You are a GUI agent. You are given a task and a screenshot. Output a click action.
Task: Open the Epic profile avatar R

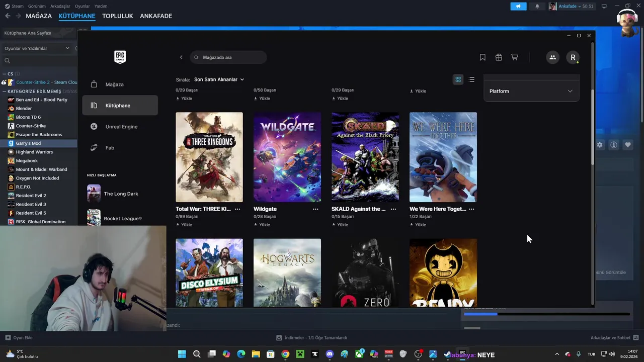coord(573,57)
